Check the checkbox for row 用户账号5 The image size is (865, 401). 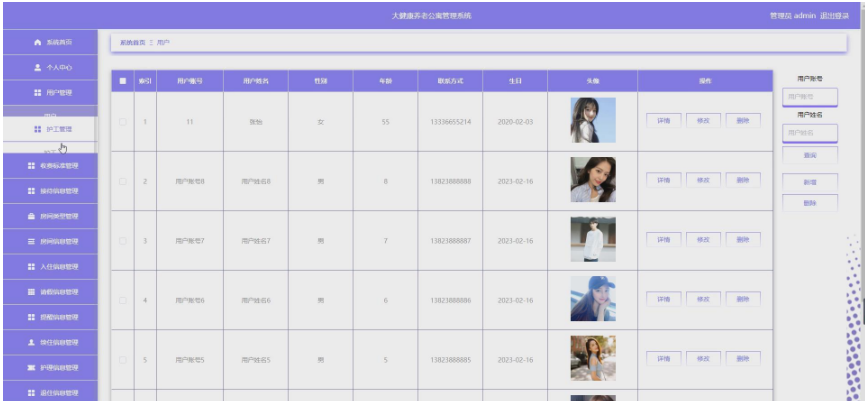pos(122,360)
